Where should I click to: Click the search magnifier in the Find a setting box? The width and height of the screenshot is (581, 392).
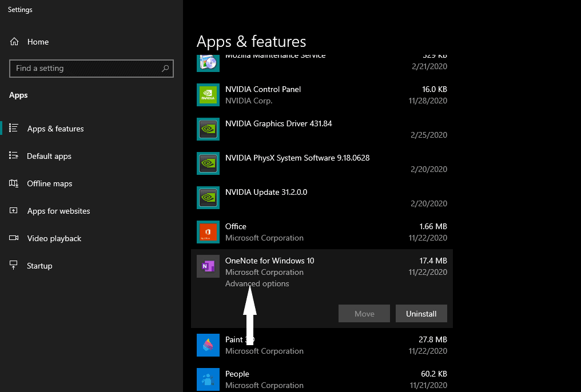(x=165, y=69)
